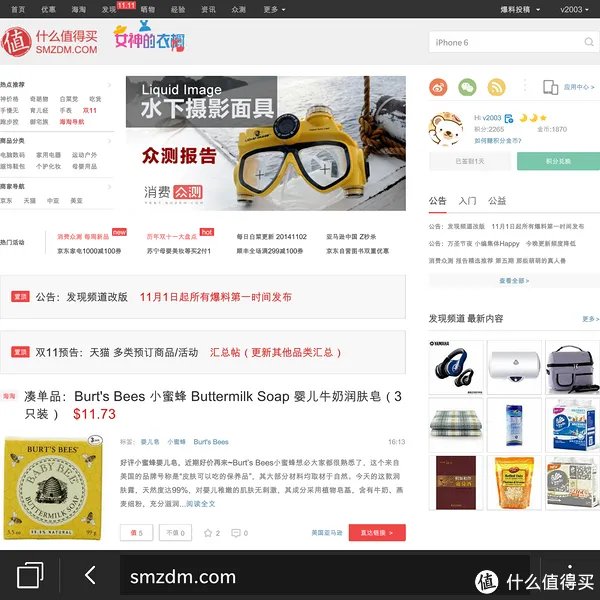Image resolution: width=600 pixels, height=600 pixels.
Task: Click the check-in calendar icon beside v2003
Action: click(x=509, y=118)
